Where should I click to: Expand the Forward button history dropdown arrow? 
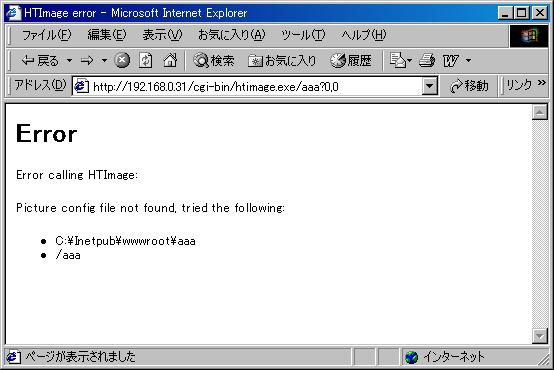coord(104,60)
